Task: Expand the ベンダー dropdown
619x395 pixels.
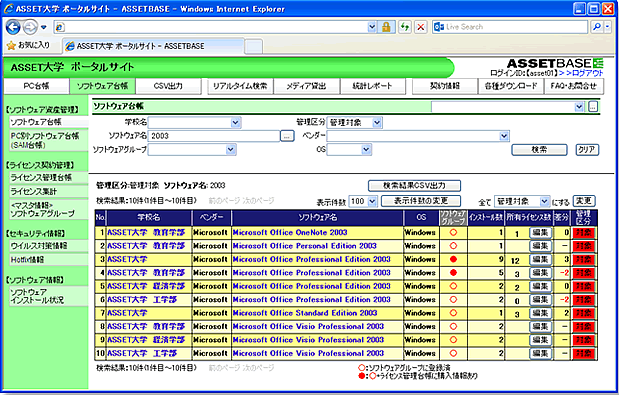Action: 504,136
